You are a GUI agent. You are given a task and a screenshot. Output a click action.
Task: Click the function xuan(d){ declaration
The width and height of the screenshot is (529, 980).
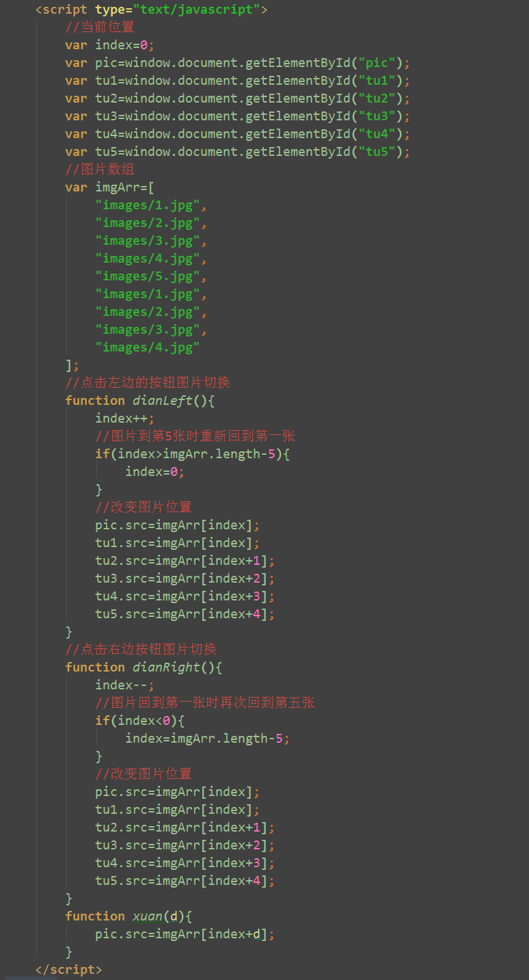pos(129,916)
